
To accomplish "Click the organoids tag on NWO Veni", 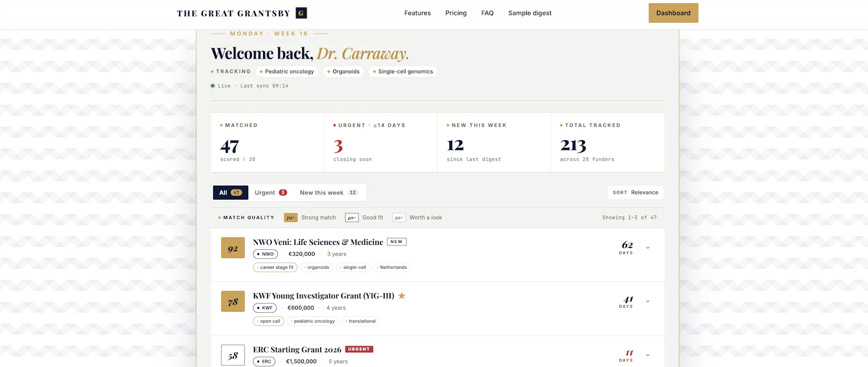I will tap(317, 267).
